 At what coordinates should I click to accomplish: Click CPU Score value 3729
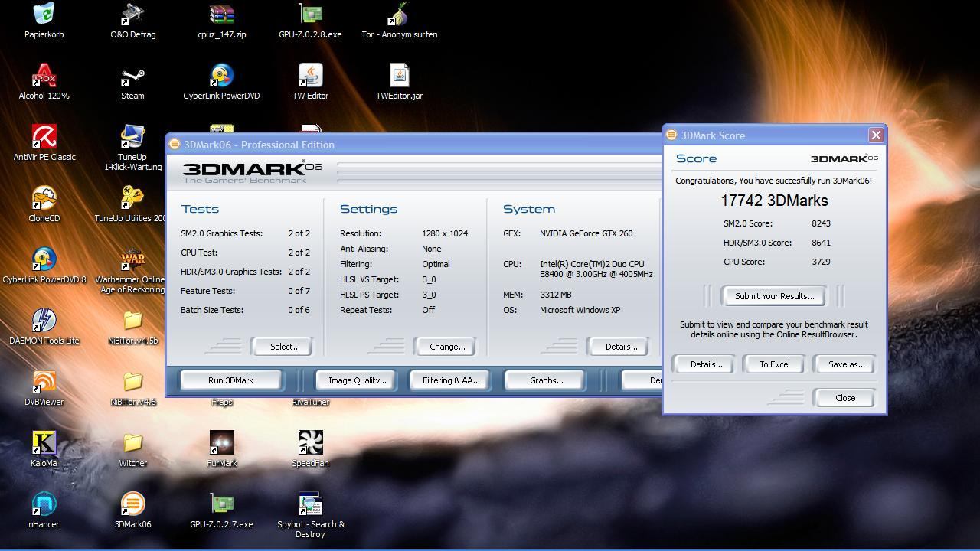point(821,262)
